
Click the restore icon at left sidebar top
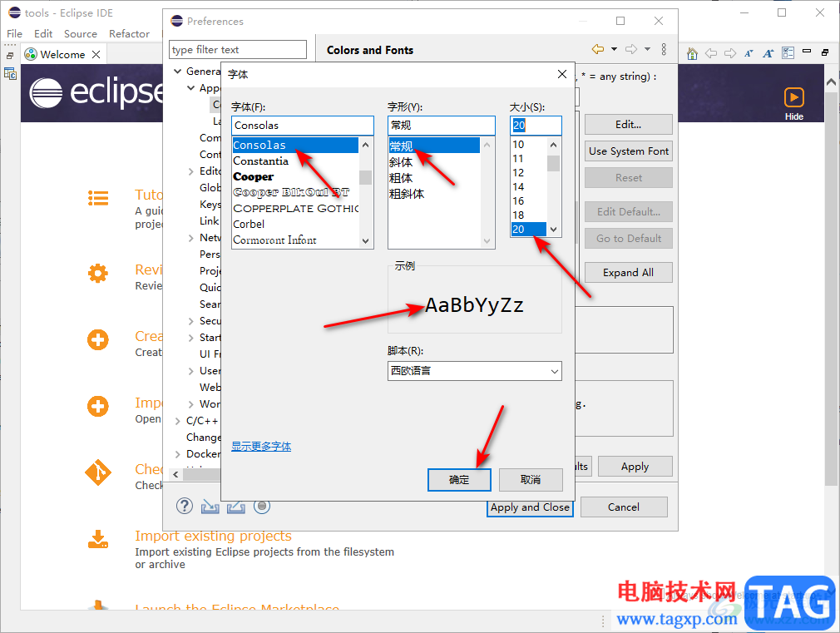tap(10, 55)
